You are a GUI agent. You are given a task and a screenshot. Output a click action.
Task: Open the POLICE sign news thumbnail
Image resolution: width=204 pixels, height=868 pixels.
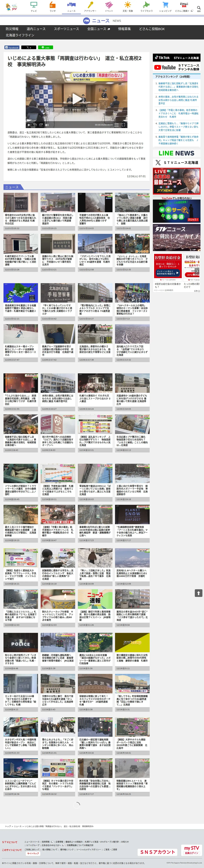[x=21, y=642]
